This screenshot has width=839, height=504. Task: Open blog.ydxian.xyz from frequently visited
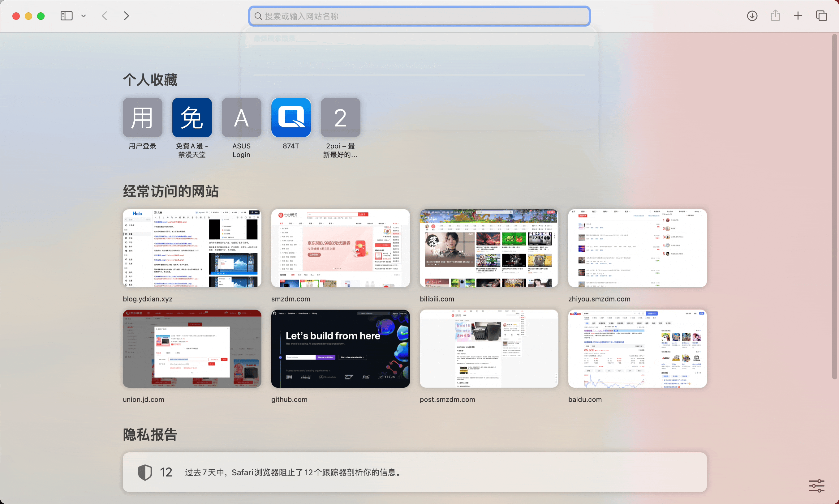tap(192, 248)
